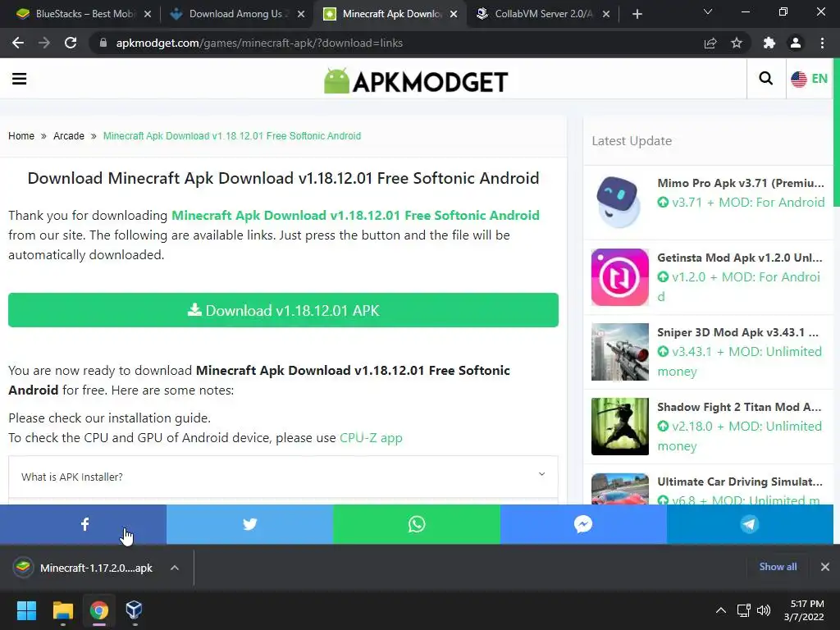Open the taskbar clock and date
The width and height of the screenshot is (840, 630).
[804, 610]
